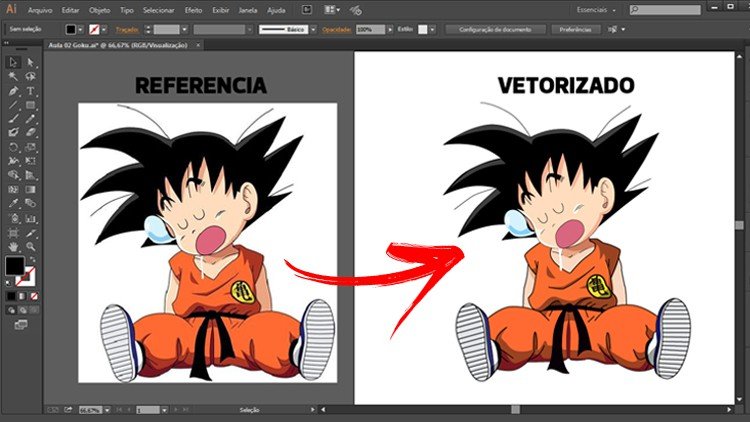This screenshot has width=750, height=422.
Task: Select the Scale tool
Action: point(30,147)
